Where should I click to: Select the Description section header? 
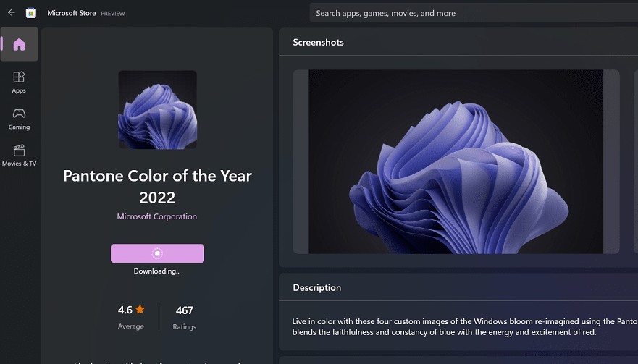[316, 287]
